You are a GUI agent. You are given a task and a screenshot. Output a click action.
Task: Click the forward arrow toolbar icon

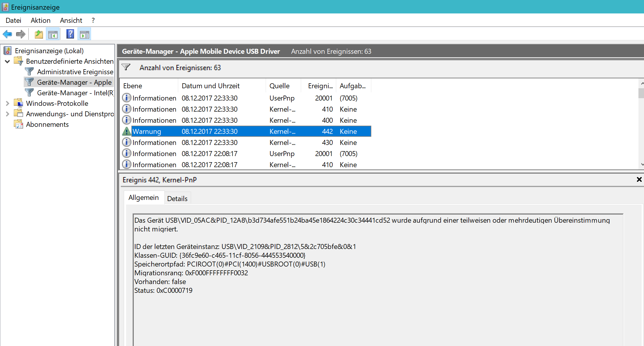click(20, 34)
